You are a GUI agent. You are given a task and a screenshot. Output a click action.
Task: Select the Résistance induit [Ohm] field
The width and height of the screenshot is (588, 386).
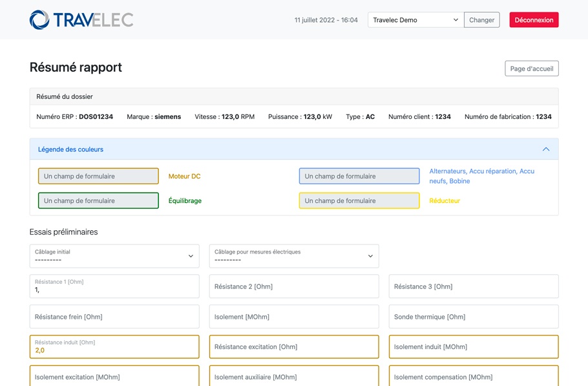tap(114, 347)
